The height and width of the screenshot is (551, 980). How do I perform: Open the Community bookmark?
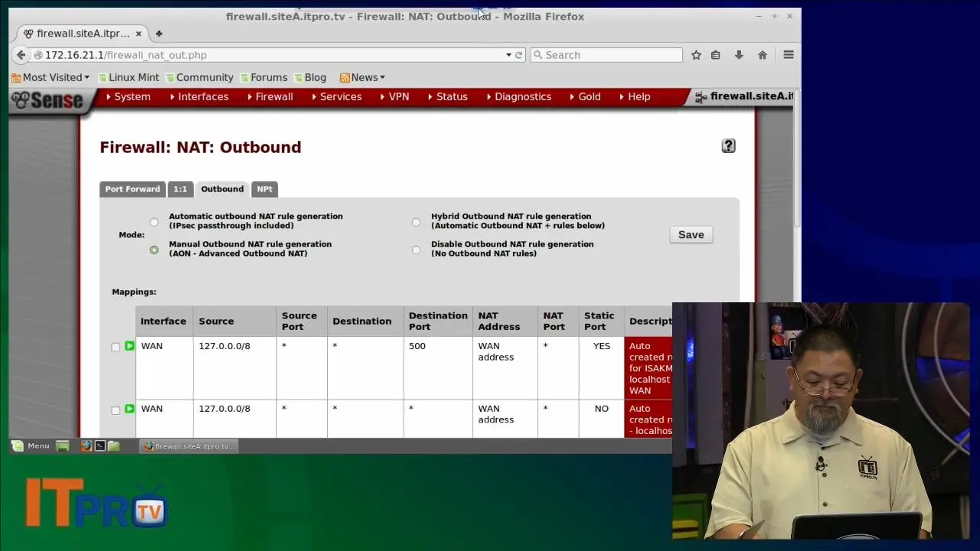click(199, 77)
